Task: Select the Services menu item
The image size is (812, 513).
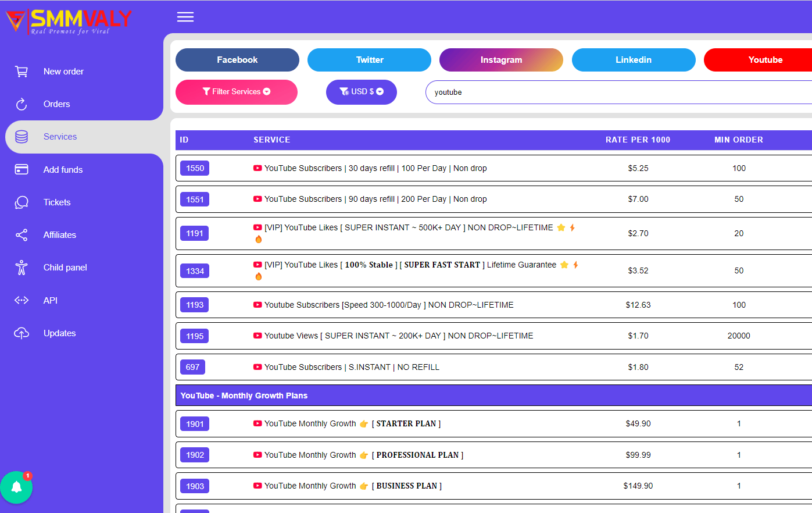Action: [60, 137]
